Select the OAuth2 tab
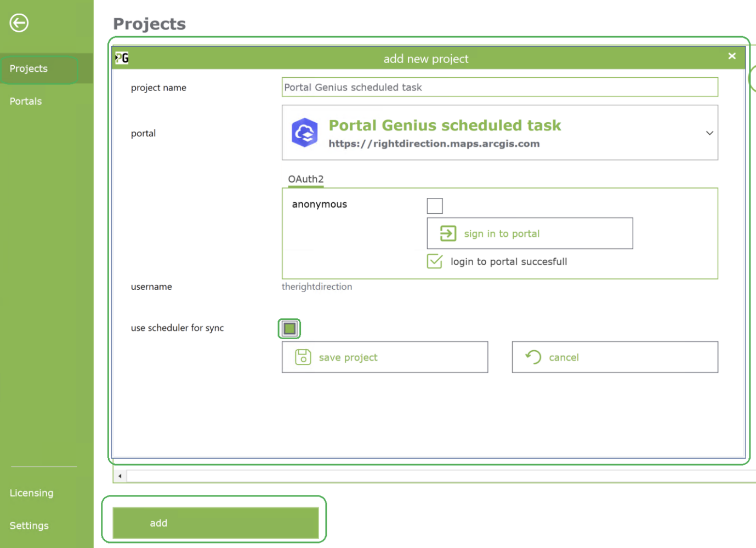The height and width of the screenshot is (548, 756). (306, 179)
